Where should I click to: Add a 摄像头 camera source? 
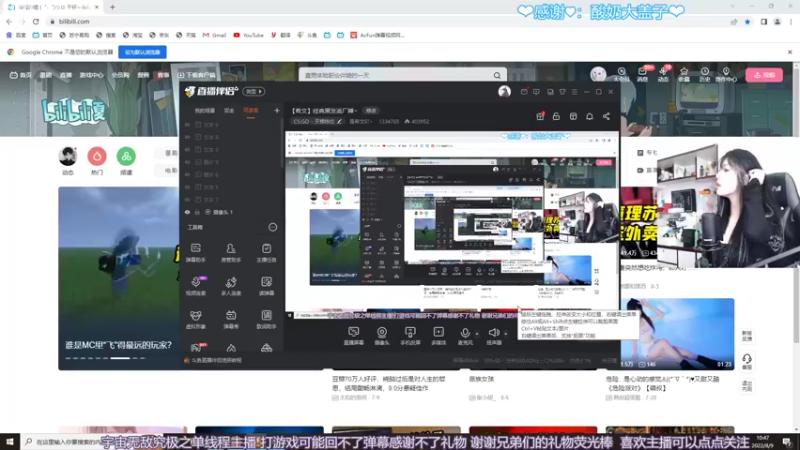click(382, 336)
